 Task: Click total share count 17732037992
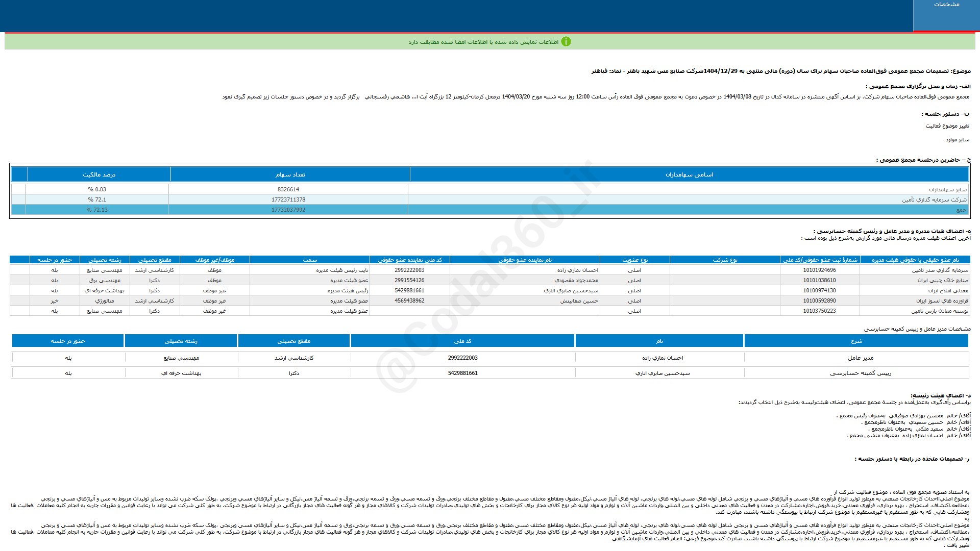click(288, 210)
